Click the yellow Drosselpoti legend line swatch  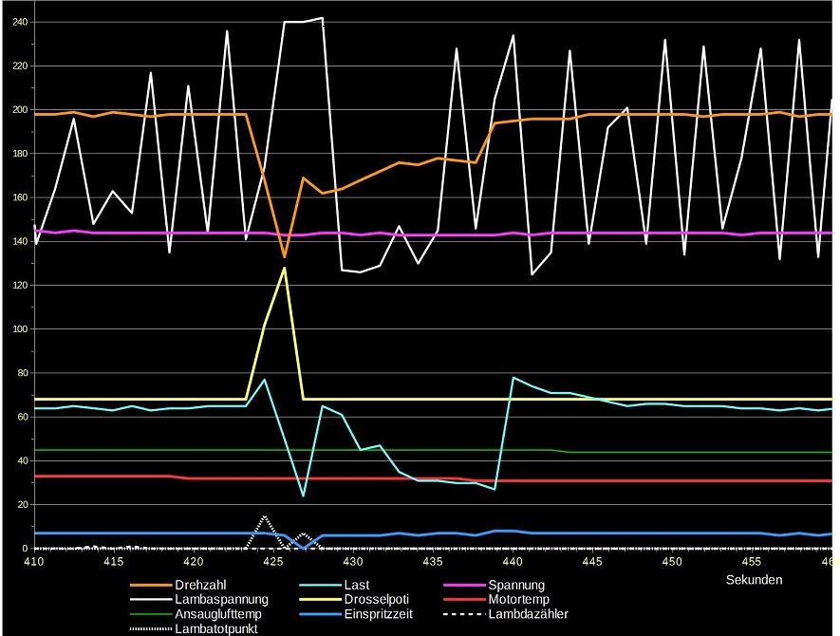pos(324,600)
